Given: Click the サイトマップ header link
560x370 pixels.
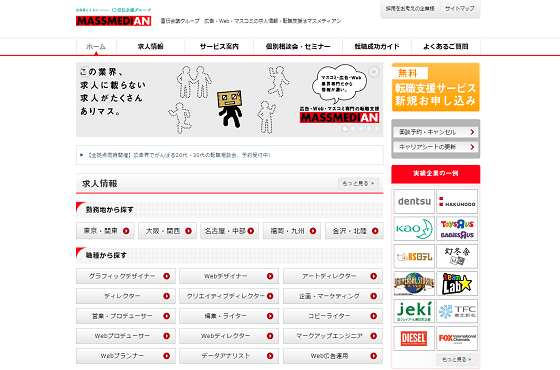Looking at the screenshot, I should (460, 8).
